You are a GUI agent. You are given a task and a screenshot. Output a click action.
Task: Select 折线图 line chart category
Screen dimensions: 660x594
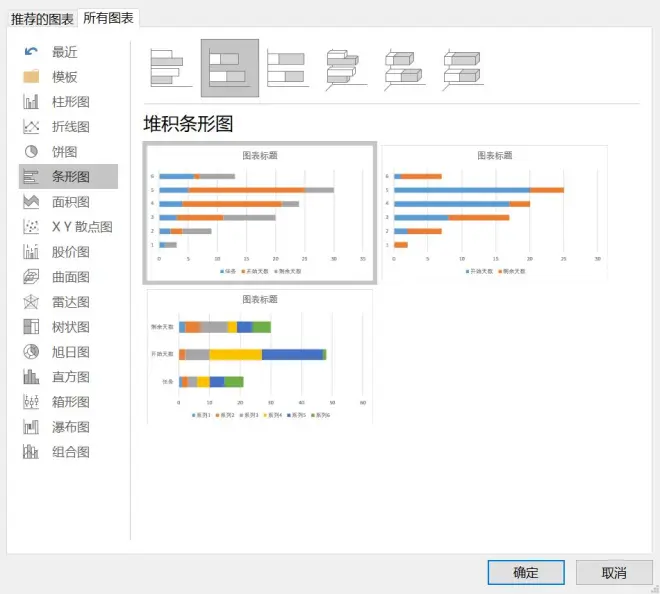click(x=68, y=127)
